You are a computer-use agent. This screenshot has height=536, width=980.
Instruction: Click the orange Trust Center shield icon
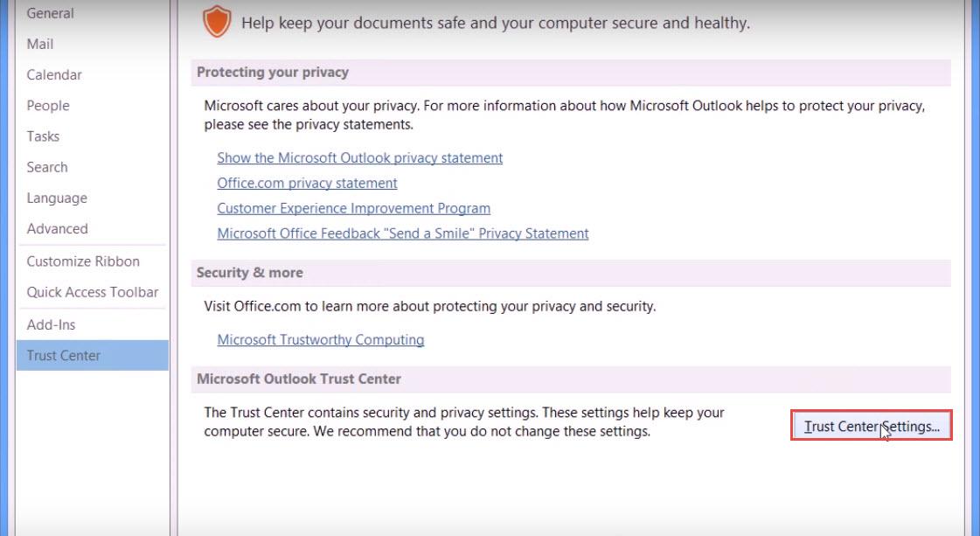pyautogui.click(x=217, y=21)
